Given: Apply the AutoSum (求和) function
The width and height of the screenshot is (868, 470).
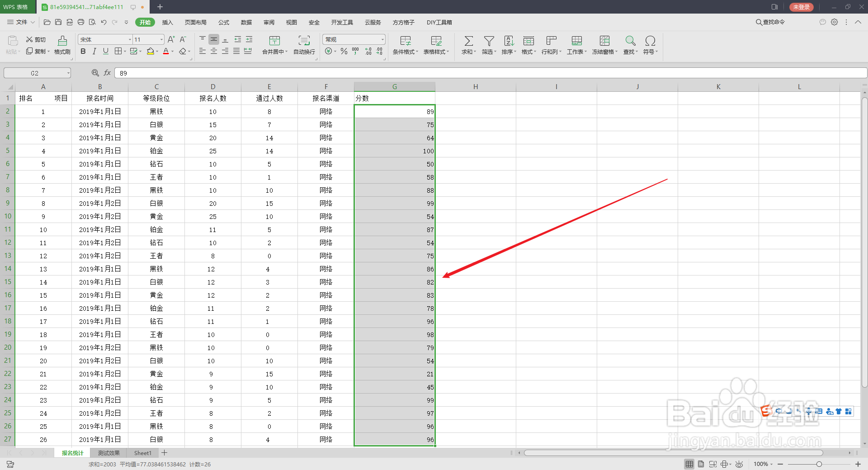Looking at the screenshot, I should click(x=469, y=45).
